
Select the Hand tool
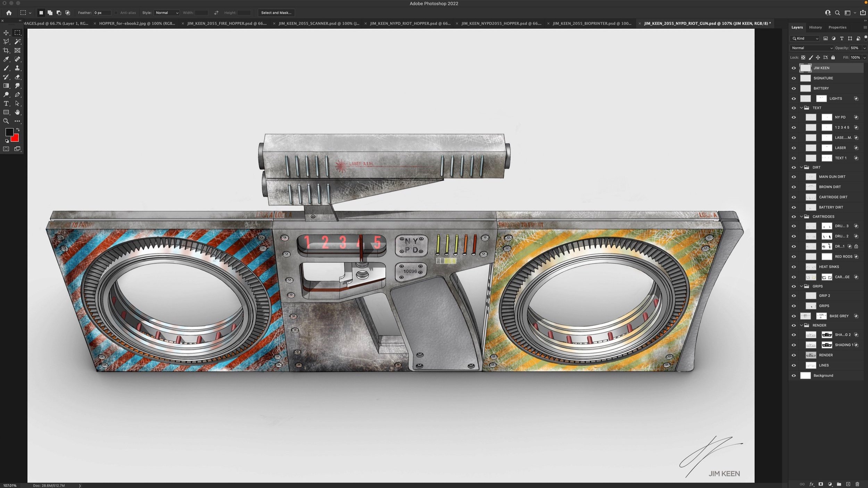point(17,112)
